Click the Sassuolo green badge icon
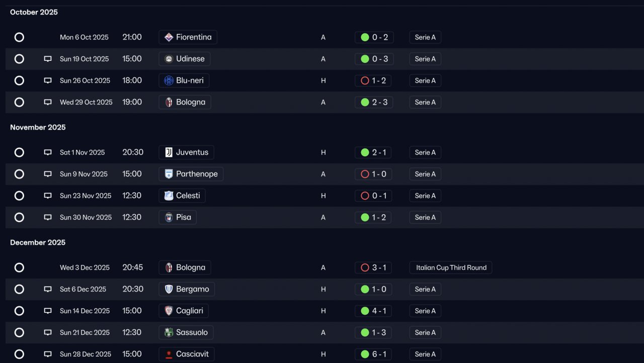This screenshot has height=363, width=644. (169, 332)
